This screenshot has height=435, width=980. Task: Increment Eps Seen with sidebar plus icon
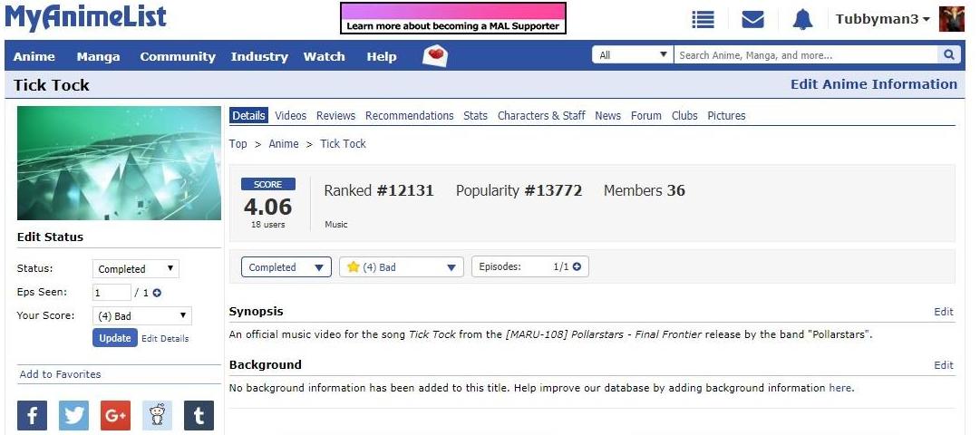157,293
